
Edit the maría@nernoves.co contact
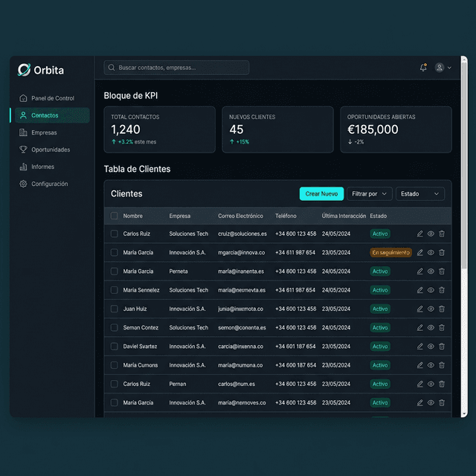pos(419,403)
